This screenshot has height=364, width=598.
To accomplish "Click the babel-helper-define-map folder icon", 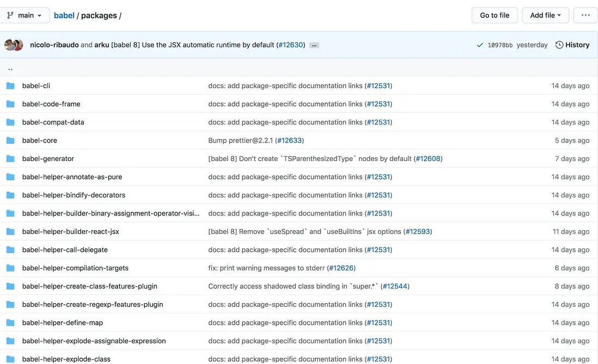I will click(x=10, y=323).
